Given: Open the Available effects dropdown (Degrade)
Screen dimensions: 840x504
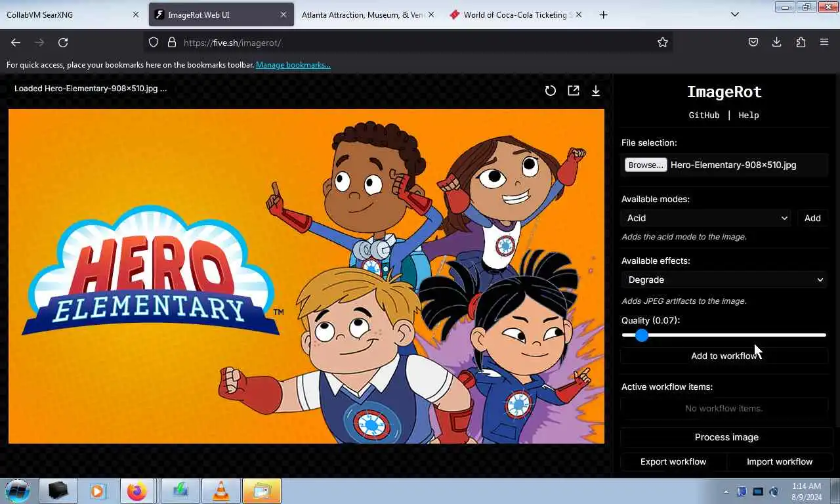Looking at the screenshot, I should (724, 280).
